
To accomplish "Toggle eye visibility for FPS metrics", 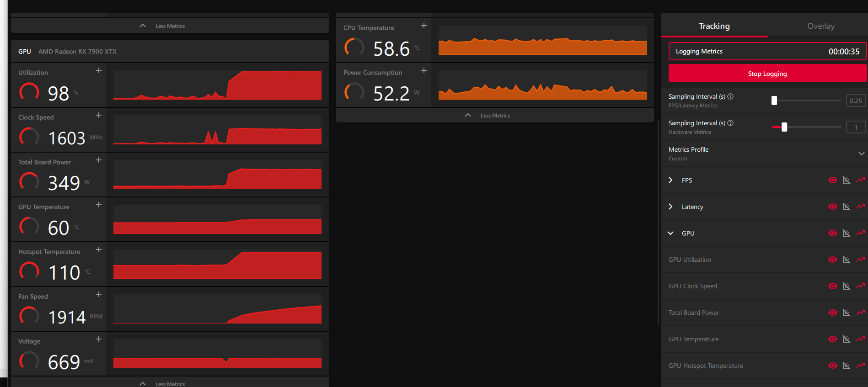I will click(x=833, y=180).
